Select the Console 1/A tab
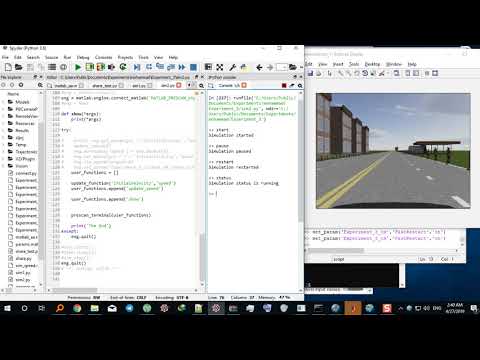480x360 pixels. (229, 86)
